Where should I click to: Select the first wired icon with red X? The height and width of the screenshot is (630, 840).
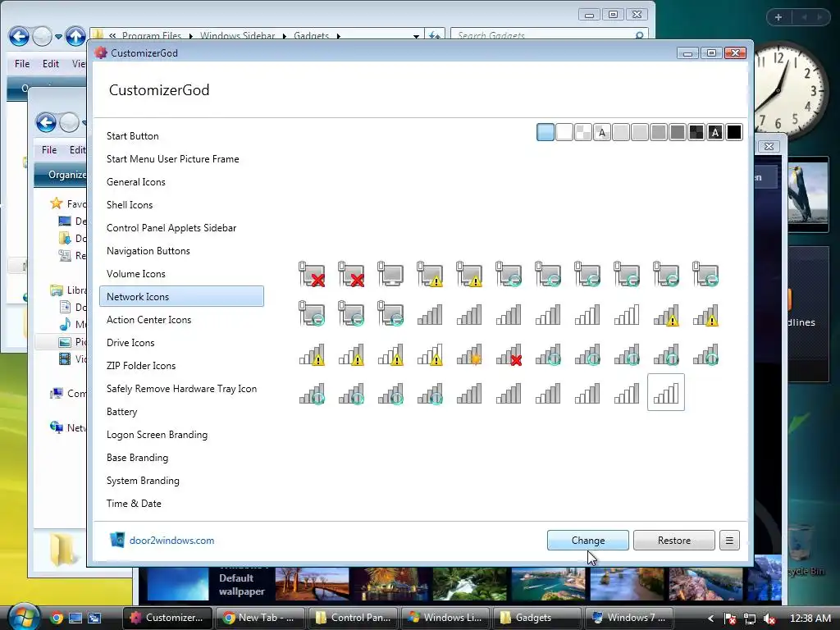pyautogui.click(x=312, y=274)
